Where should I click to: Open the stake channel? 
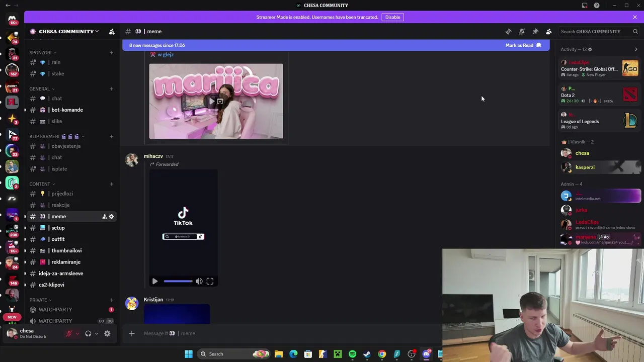click(72, 73)
